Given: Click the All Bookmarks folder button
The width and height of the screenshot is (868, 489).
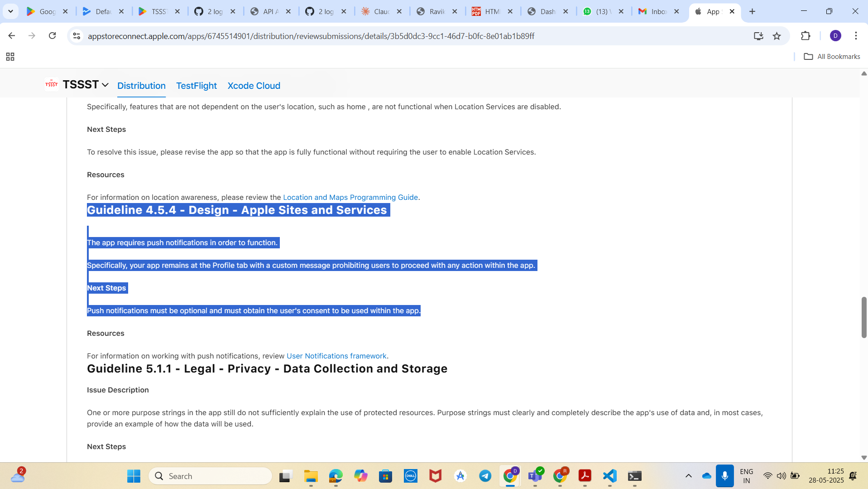Looking at the screenshot, I should (832, 57).
